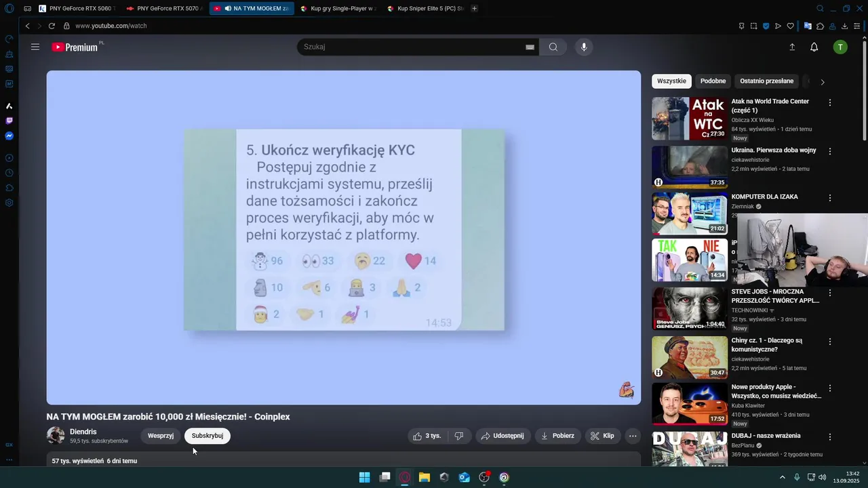
Task: Click the search magnifier button
Action: pyautogui.click(x=553, y=47)
